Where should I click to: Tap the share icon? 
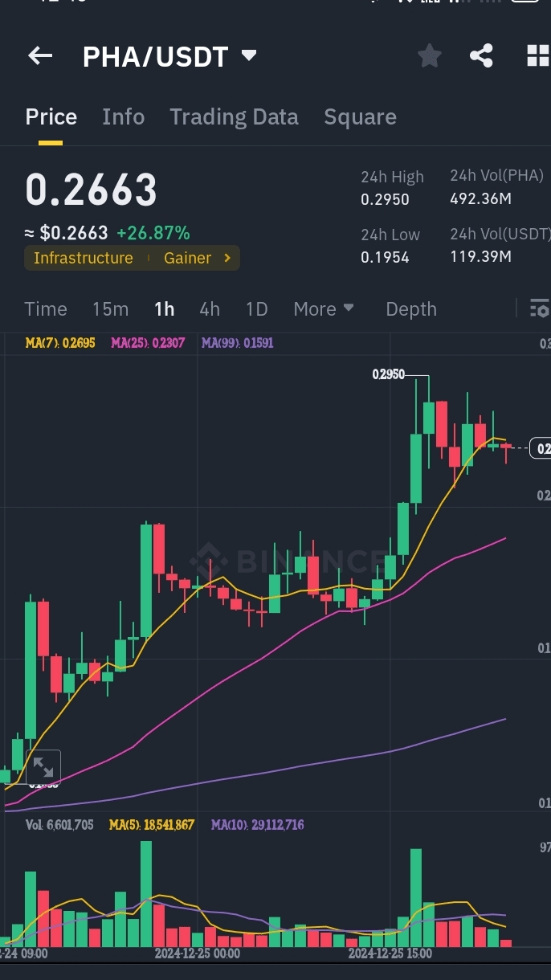click(x=481, y=55)
